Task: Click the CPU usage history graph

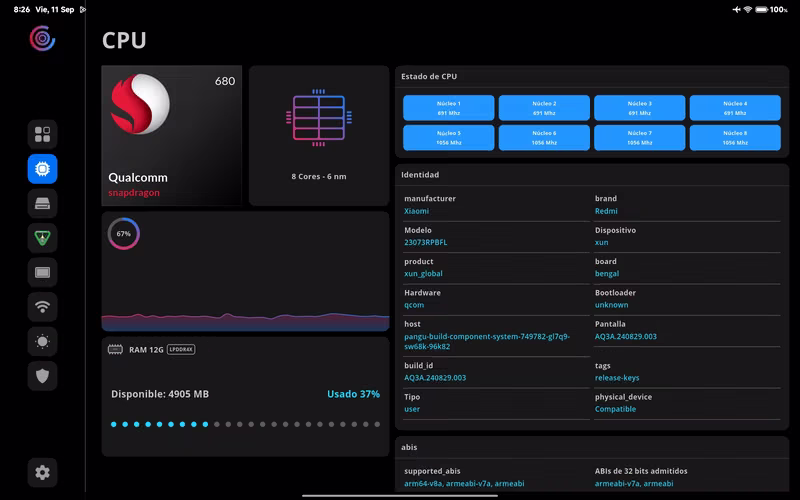Action: (245, 321)
